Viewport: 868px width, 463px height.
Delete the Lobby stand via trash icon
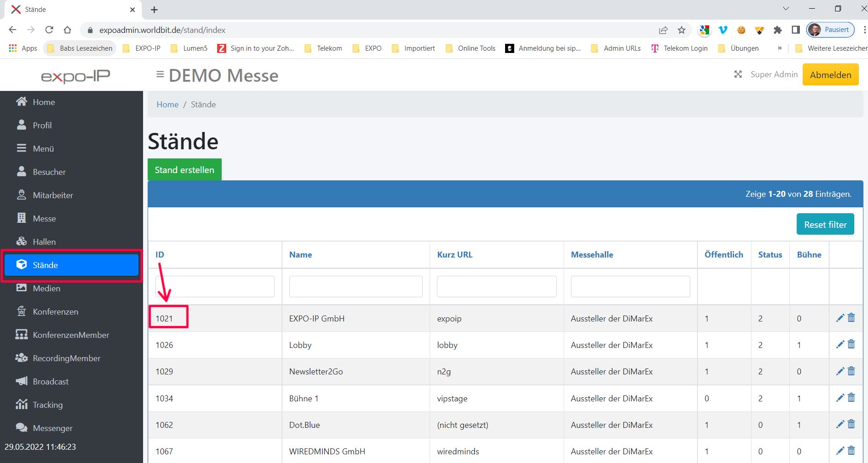click(x=851, y=345)
